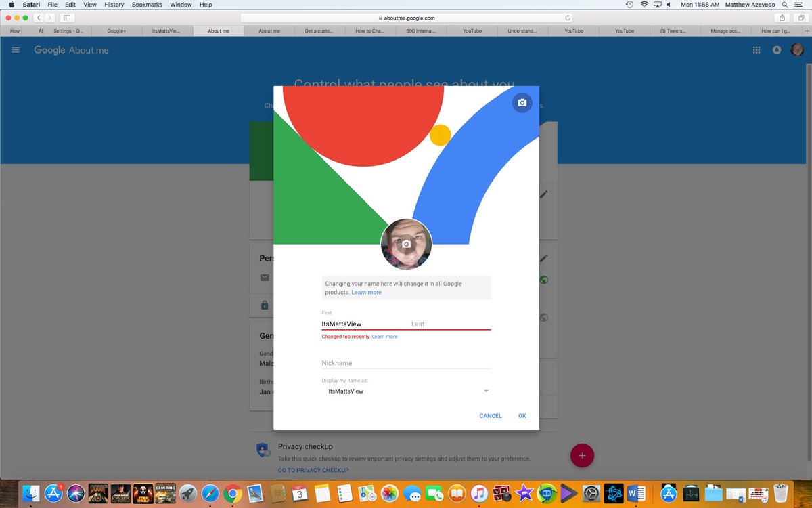Image resolution: width=812 pixels, height=508 pixels.
Task: Open Launchpad rocket in Dock
Action: pyautogui.click(x=187, y=494)
